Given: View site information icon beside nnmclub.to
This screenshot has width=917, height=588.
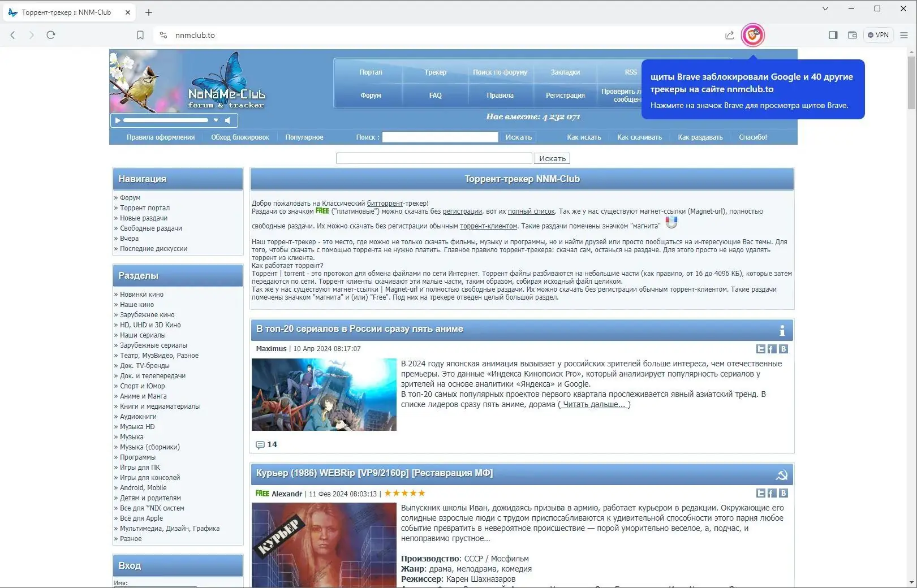Looking at the screenshot, I should 163,35.
